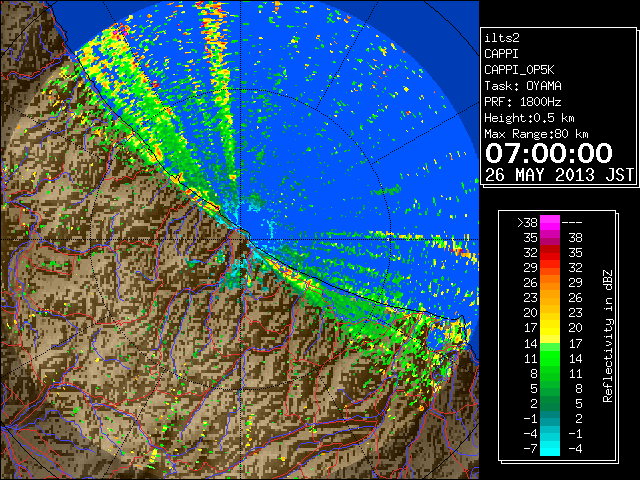Pick the magenta swatch beside >38
This screenshot has width=640, height=480.
click(x=550, y=223)
